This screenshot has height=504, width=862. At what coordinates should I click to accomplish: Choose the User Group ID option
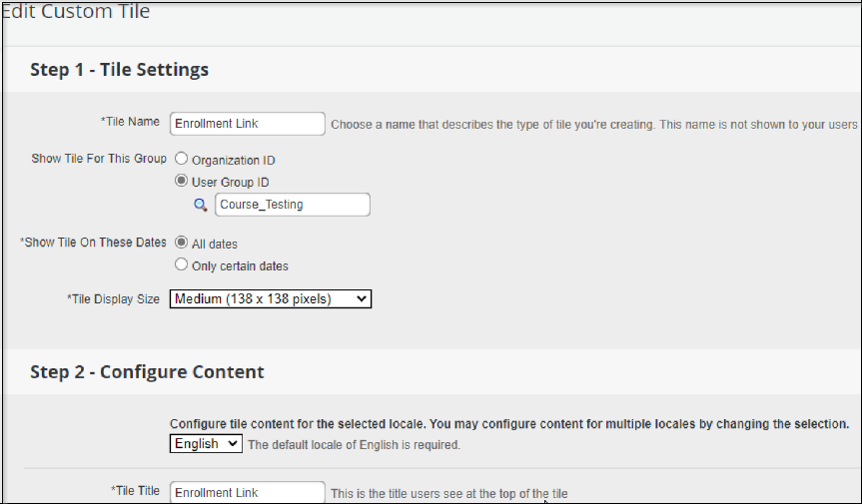coord(182,182)
